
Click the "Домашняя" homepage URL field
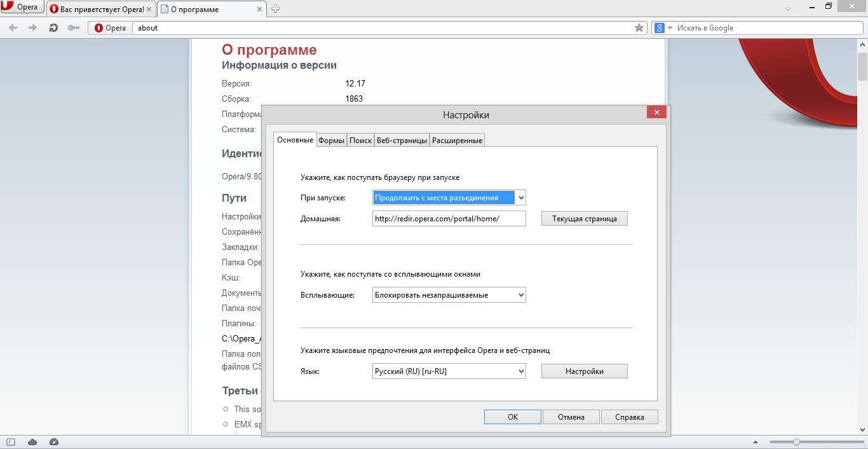coord(449,219)
